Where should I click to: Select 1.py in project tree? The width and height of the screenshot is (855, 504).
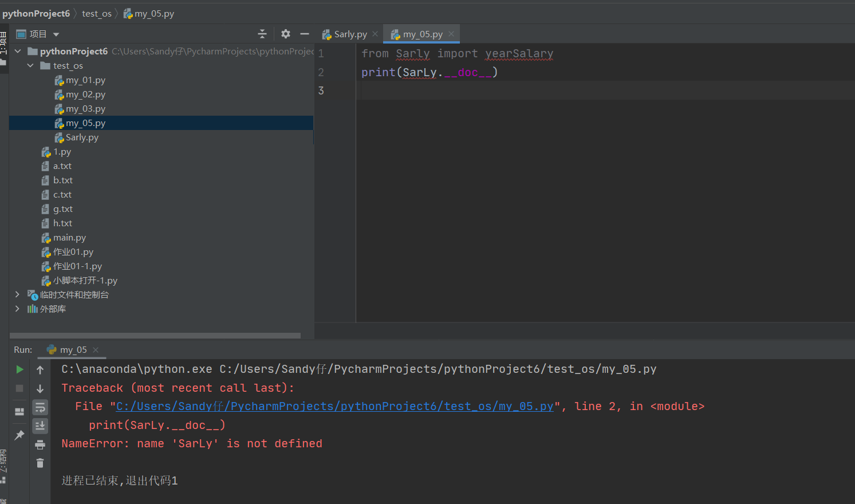[x=62, y=152]
